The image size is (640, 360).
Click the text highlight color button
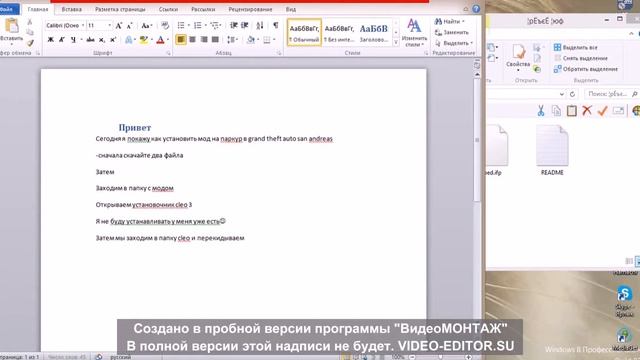(x=143, y=40)
